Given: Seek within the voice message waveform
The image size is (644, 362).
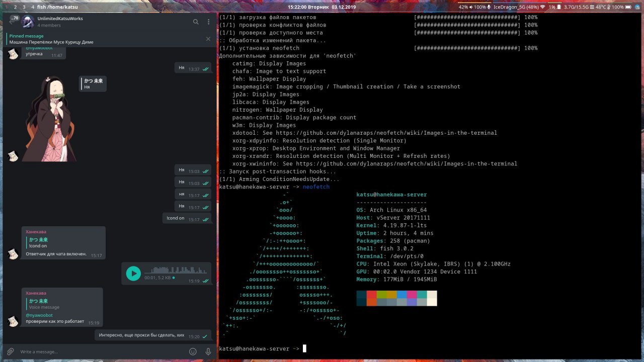Looking at the screenshot, I should coord(176,270).
